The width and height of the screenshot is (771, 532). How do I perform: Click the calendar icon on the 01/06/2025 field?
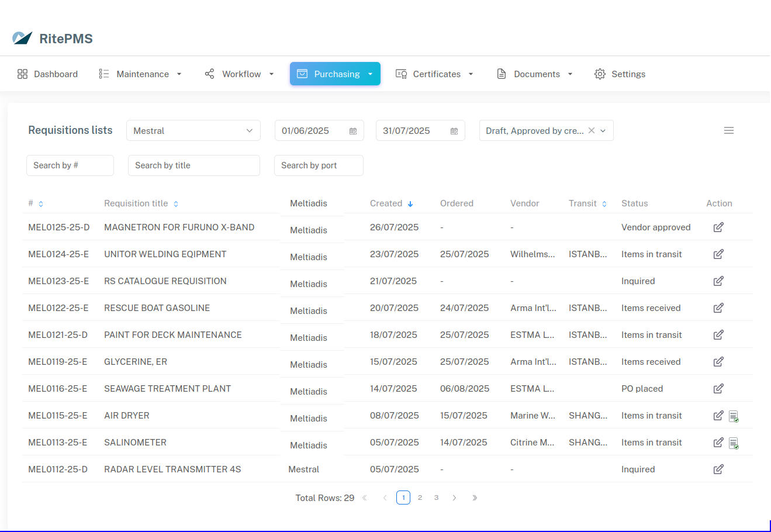point(353,131)
